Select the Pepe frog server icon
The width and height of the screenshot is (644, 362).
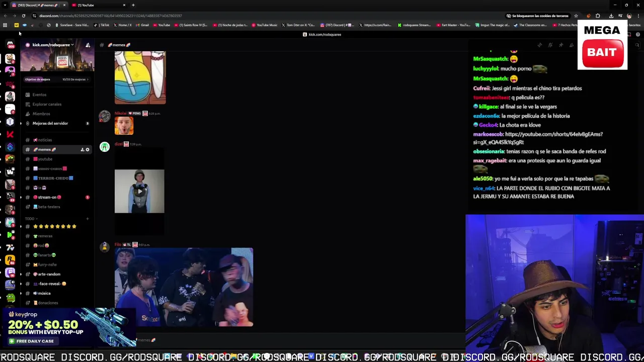click(10, 297)
